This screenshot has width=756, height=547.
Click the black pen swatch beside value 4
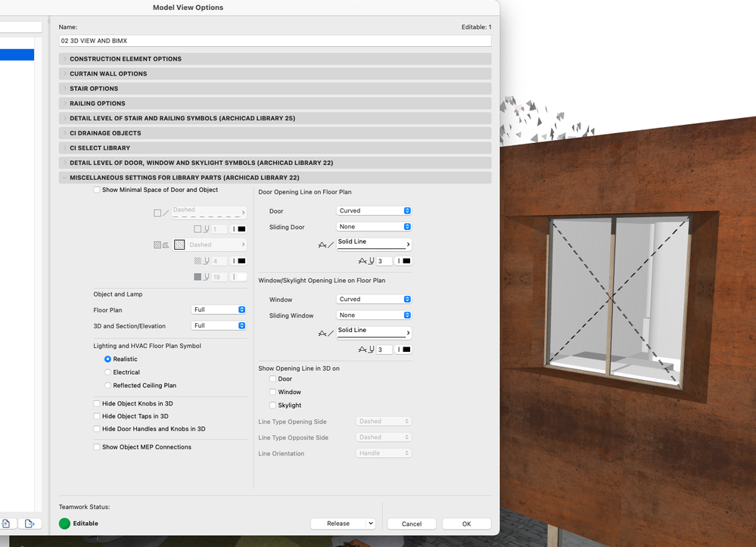click(241, 261)
